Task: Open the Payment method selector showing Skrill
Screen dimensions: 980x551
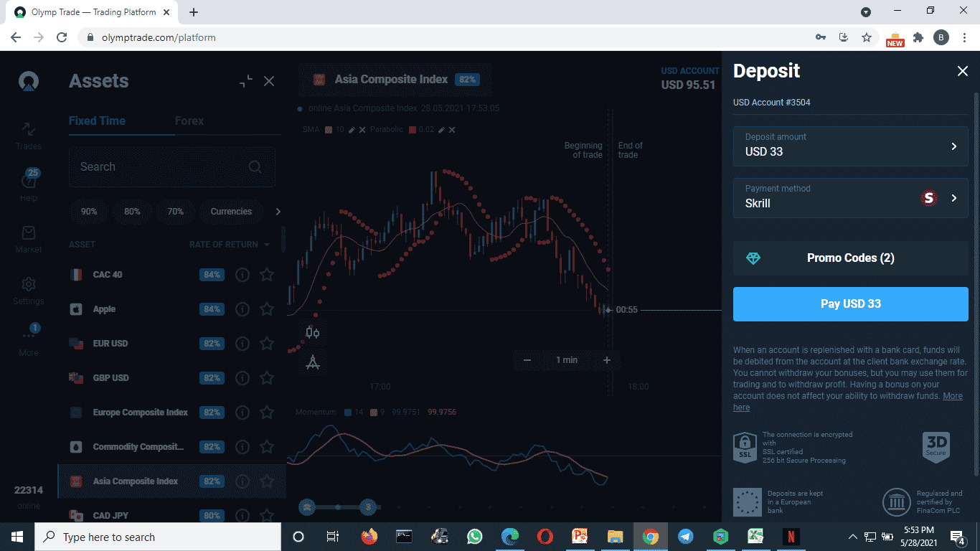Action: tap(851, 197)
